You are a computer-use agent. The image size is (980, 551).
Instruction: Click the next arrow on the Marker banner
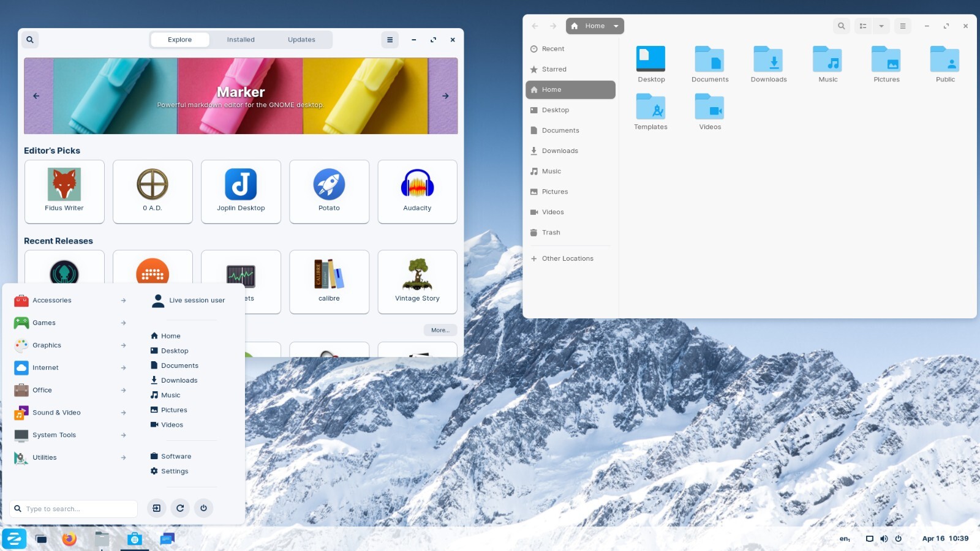(x=445, y=96)
